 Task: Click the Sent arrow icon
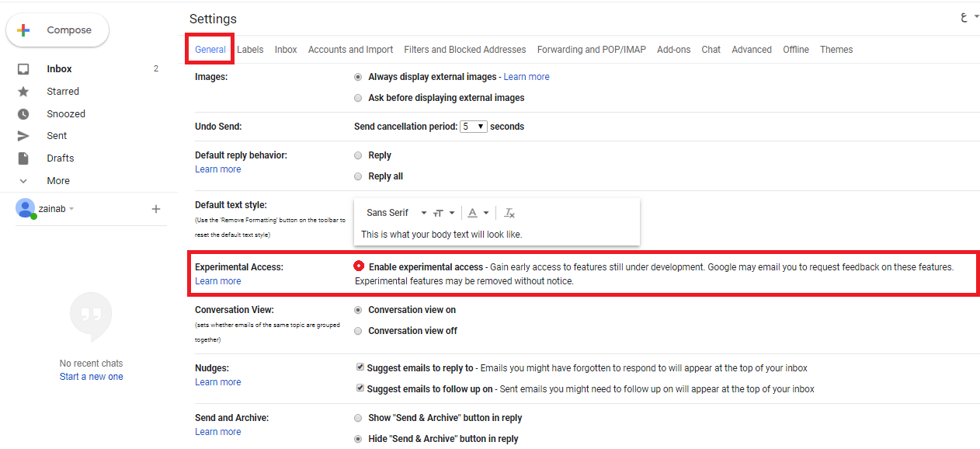pyautogui.click(x=23, y=136)
